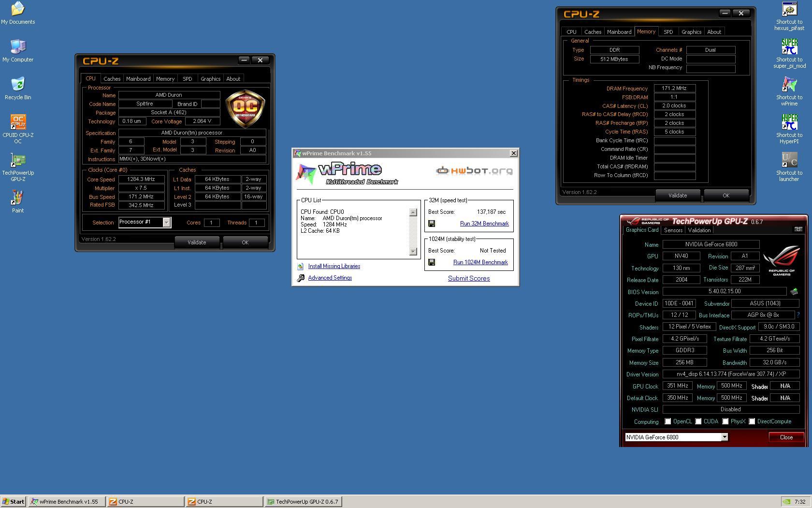
Task: Open the Memory tab in left CPU-Z
Action: pos(165,79)
